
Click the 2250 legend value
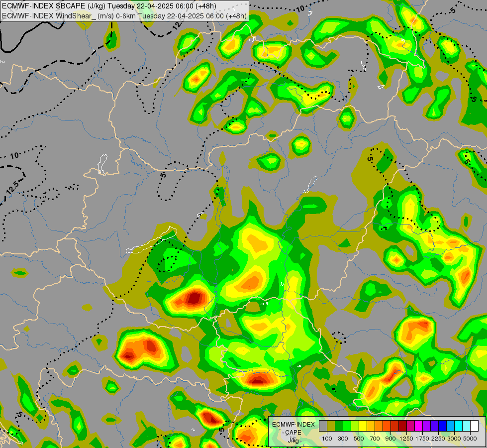pos(438,439)
